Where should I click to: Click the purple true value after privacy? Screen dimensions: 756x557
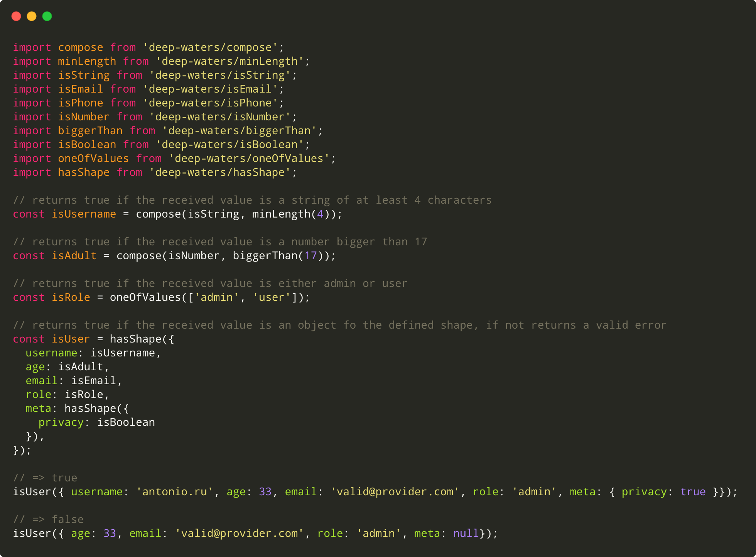693,492
